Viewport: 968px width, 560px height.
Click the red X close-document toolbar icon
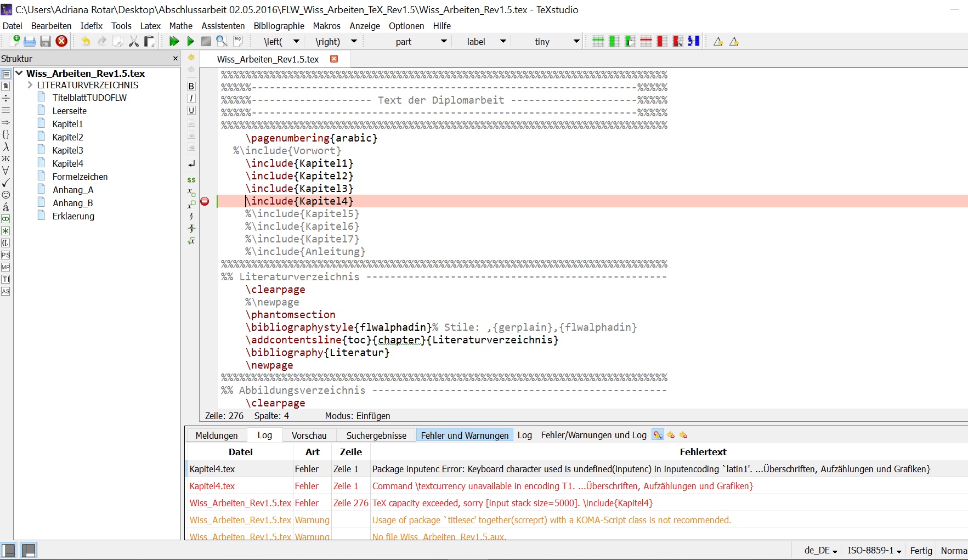[62, 41]
